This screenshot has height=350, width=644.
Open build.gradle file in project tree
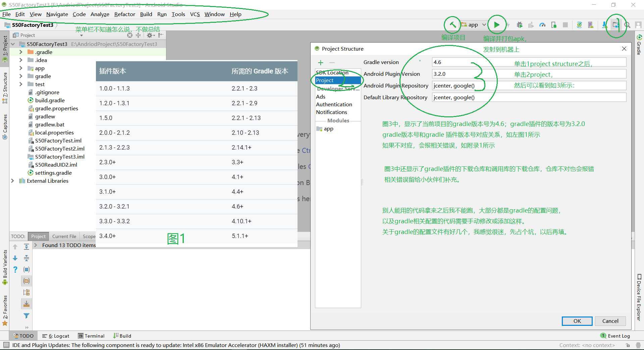coord(46,100)
